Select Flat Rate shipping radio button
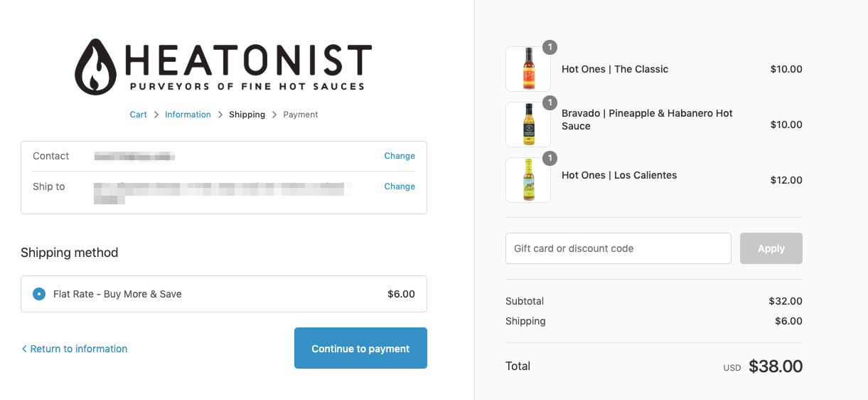Screen dimensions: 868x400 point(39,294)
